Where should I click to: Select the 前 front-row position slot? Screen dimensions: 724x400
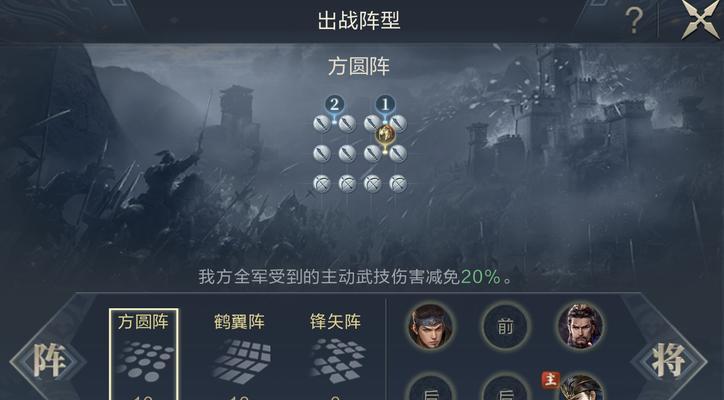click(x=505, y=327)
